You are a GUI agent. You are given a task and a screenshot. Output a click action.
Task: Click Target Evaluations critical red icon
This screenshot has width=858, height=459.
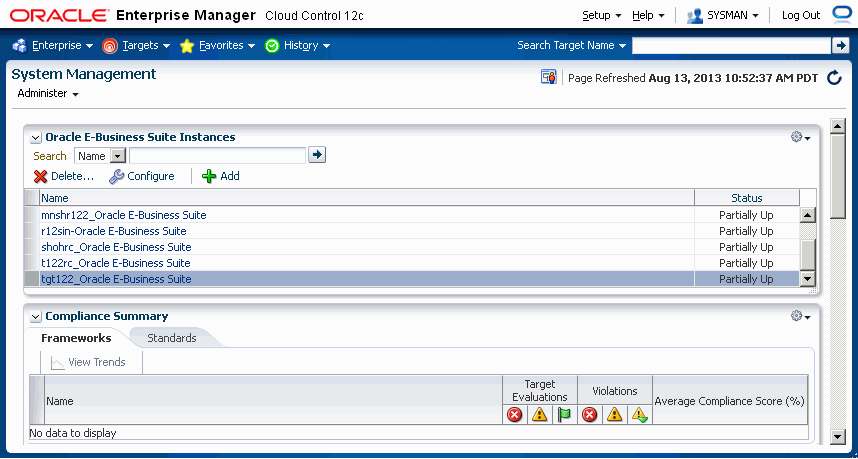point(514,416)
